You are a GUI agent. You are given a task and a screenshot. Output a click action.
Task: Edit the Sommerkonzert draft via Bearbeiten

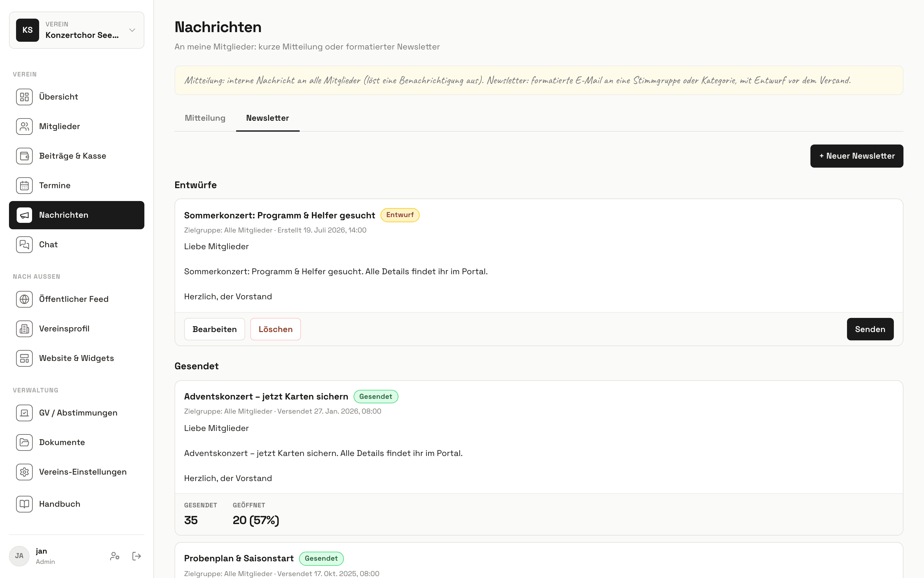point(215,329)
